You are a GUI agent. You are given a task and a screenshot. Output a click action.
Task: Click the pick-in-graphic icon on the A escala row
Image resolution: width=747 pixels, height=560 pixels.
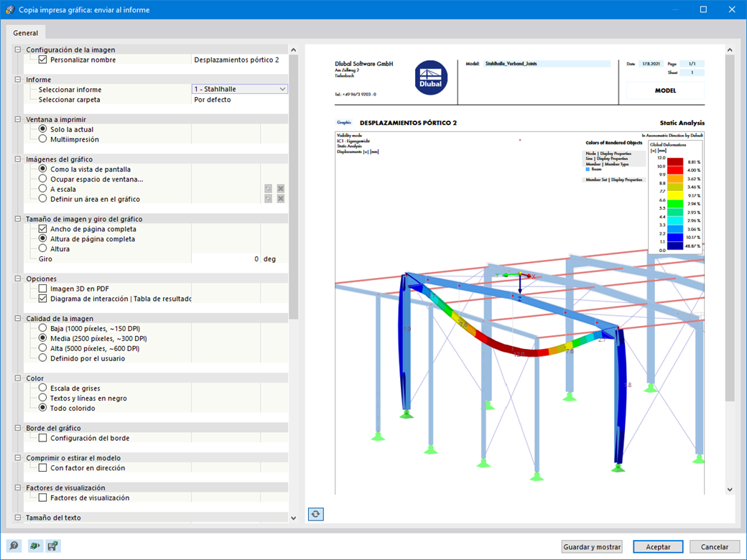point(268,189)
